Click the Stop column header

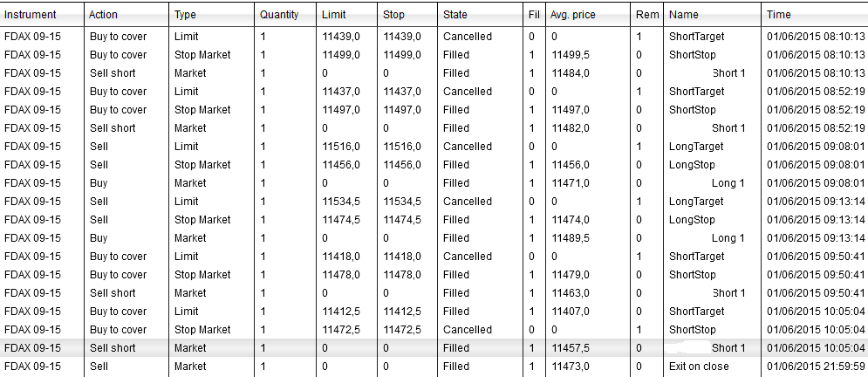coord(393,15)
